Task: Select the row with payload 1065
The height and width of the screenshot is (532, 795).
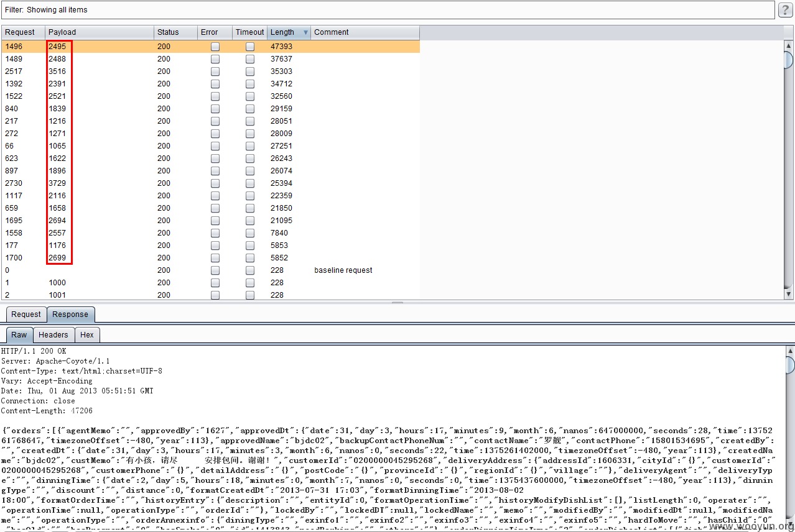Action: [210, 146]
